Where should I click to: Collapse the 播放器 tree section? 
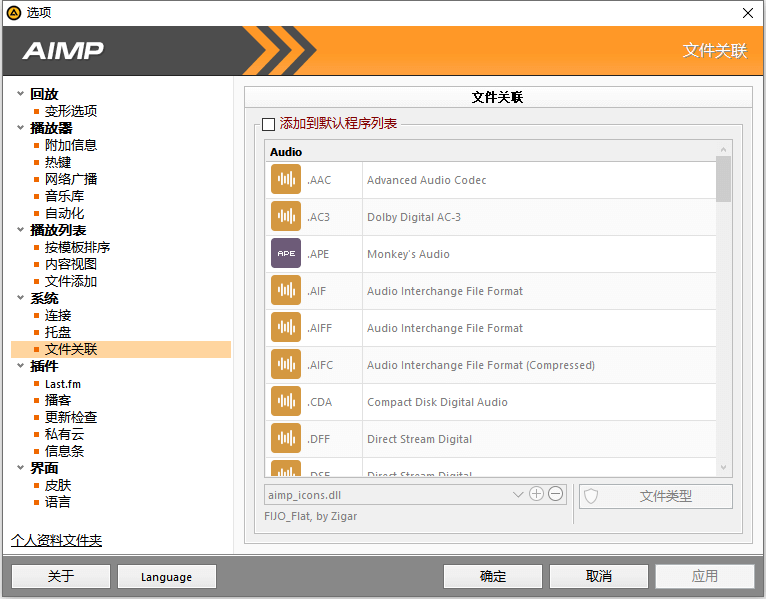[x=21, y=128]
